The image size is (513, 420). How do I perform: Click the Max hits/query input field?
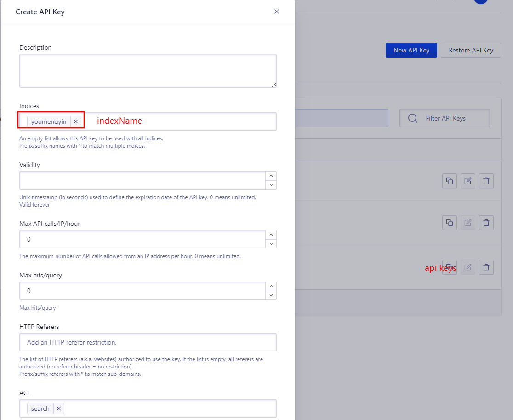(142, 291)
